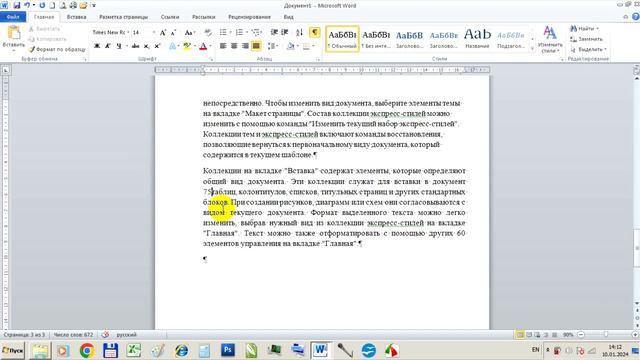Click the Open folder icon in Quick Access Toolbar

(83, 5)
